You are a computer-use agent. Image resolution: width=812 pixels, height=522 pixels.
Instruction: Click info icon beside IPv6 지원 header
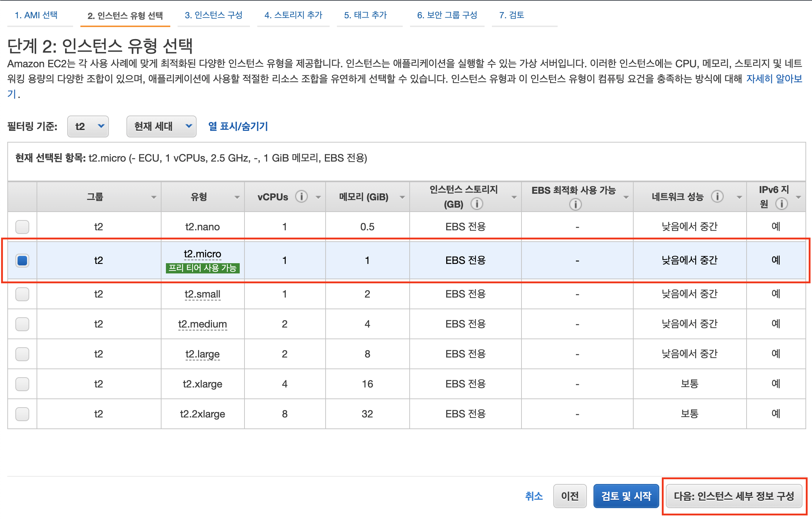point(781,204)
